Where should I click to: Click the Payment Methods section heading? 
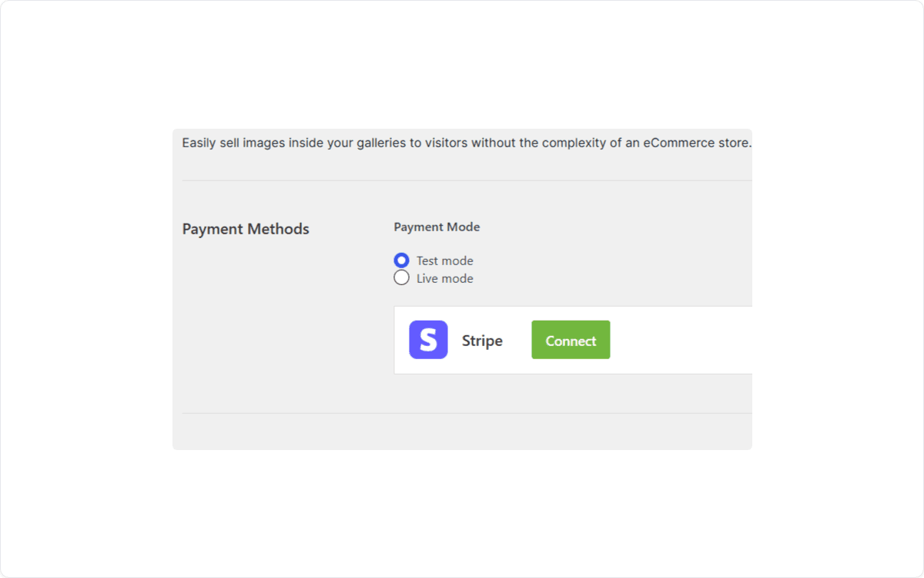246,229
